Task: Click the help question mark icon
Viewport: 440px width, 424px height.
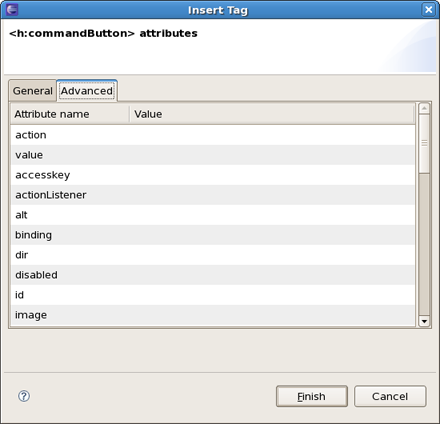Action: tap(24, 396)
